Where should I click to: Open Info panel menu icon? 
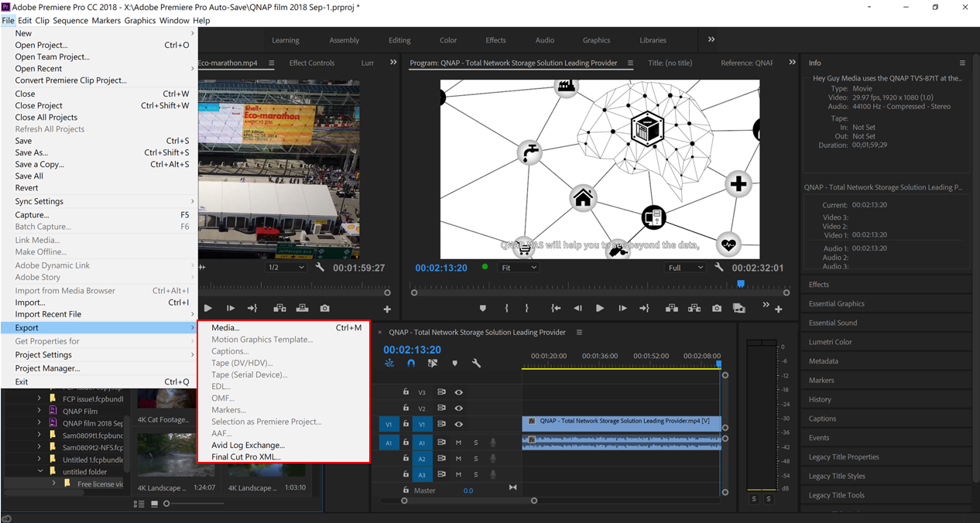point(962,63)
